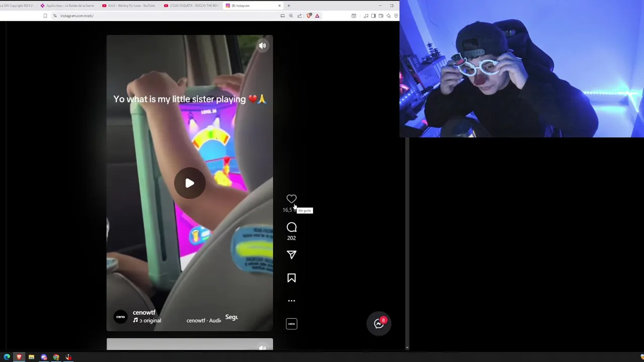View site information icon in address bar
The image size is (644, 362).
[x=55, y=16]
